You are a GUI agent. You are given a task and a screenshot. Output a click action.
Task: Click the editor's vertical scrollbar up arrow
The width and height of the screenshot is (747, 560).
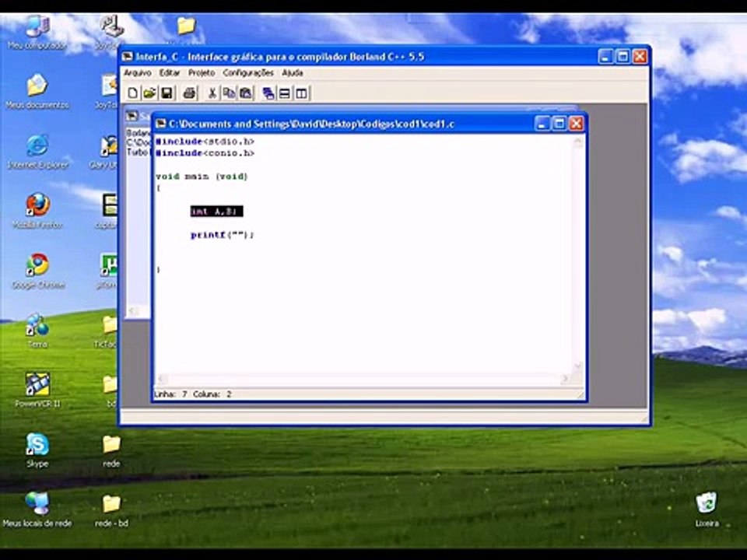coord(578,141)
